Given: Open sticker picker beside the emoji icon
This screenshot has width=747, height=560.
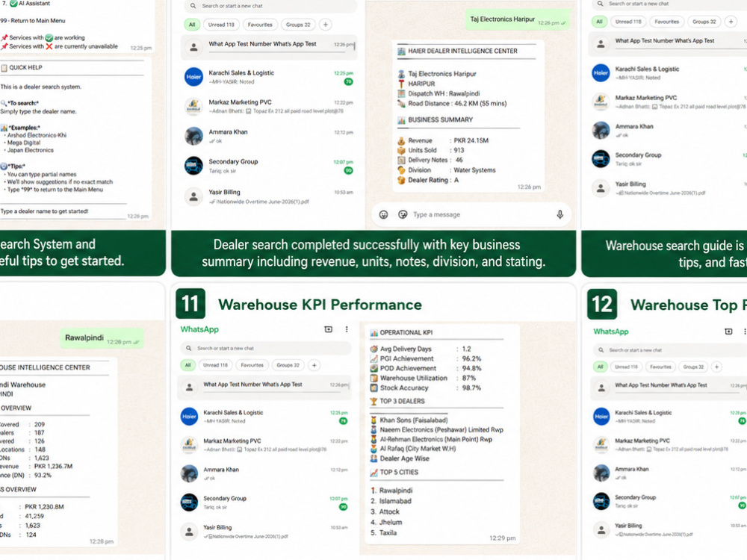Looking at the screenshot, I should (x=403, y=215).
